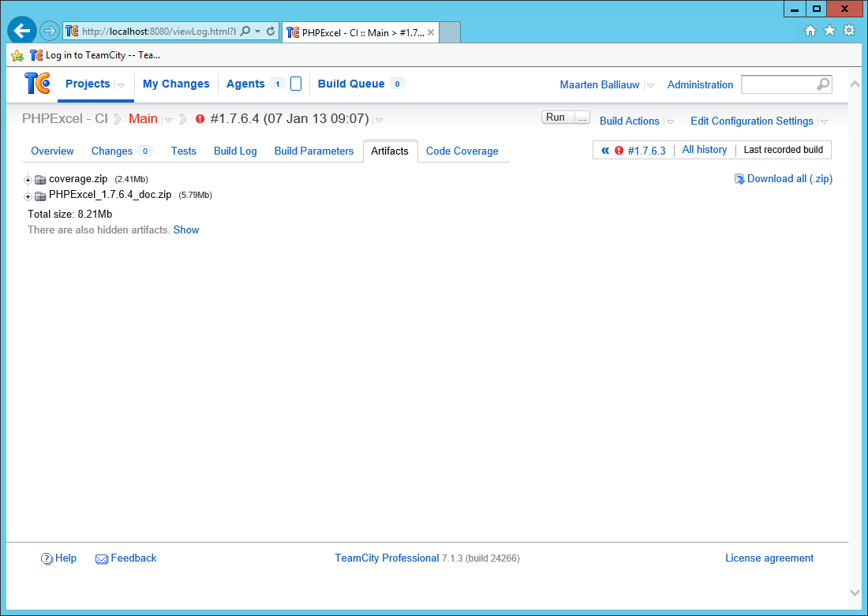Viewport: 868px width, 616px height.
Task: Click Download all (.zip) link
Action: point(789,178)
